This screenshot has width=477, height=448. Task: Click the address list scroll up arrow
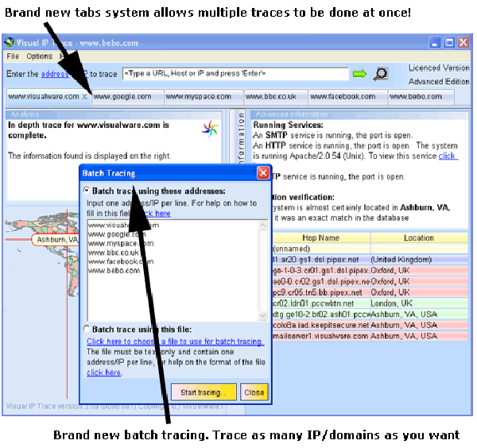coord(263,226)
